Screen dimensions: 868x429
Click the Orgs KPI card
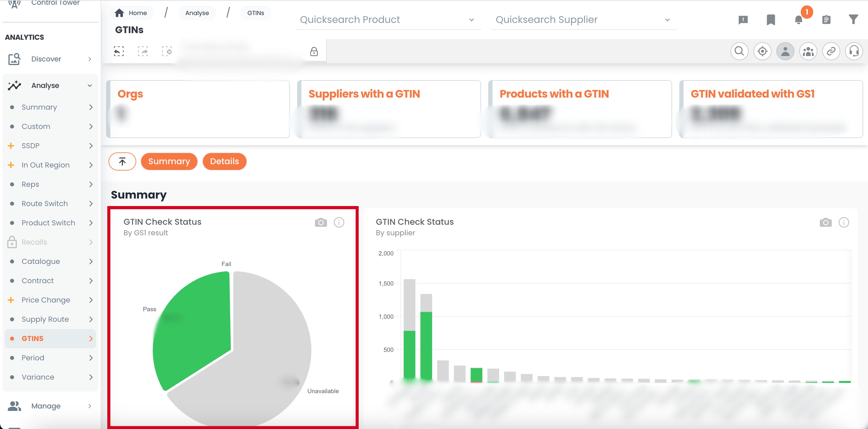point(198,109)
